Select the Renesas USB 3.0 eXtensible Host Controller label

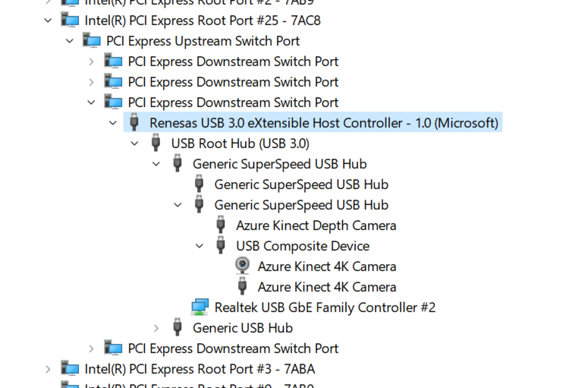[x=323, y=123]
